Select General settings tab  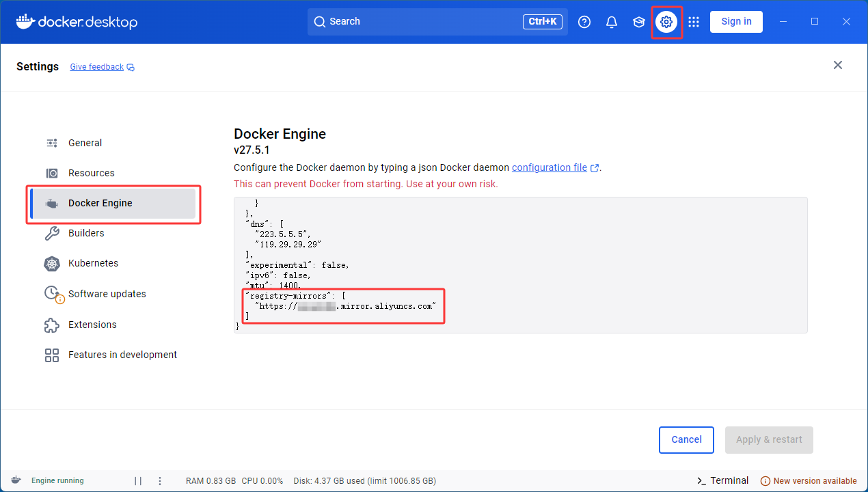point(113,143)
